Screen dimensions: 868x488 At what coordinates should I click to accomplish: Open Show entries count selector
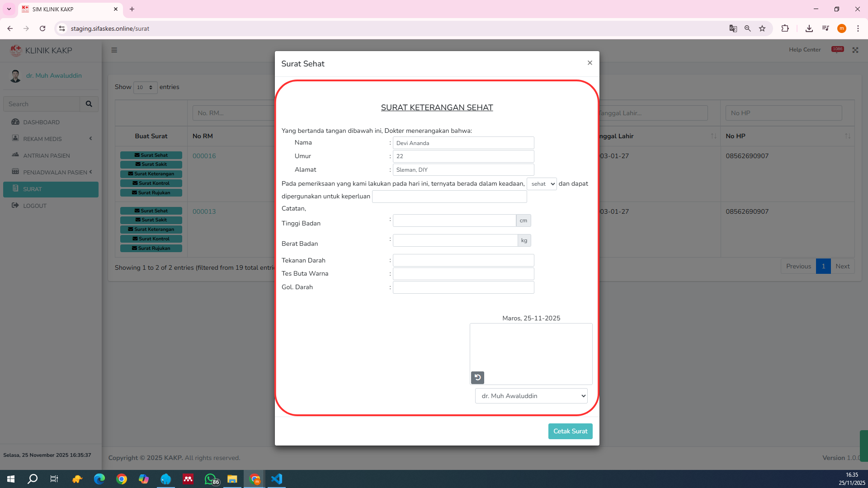tap(145, 87)
